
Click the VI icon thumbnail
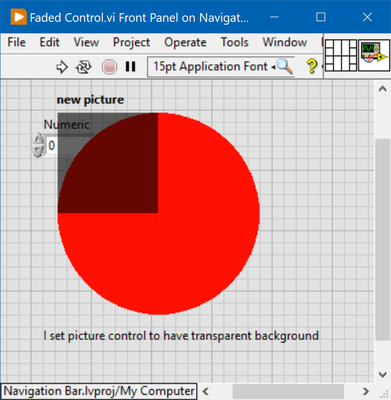point(374,55)
